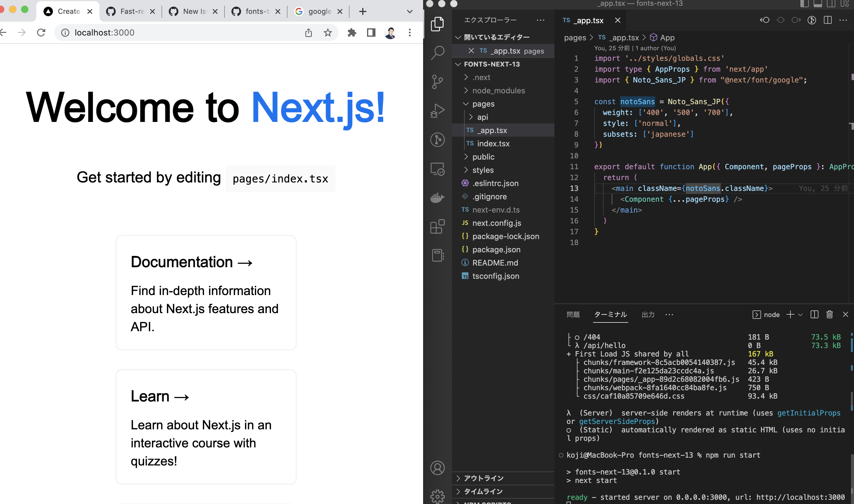The image size is (854, 504).
Task: Open the Search view in VS Code
Action: pyautogui.click(x=438, y=53)
